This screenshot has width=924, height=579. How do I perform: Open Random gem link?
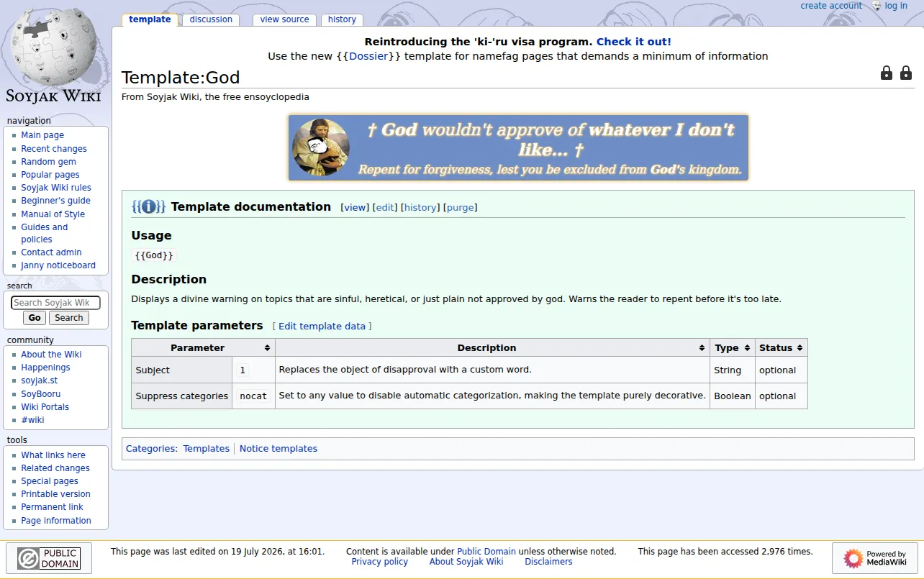tap(48, 162)
